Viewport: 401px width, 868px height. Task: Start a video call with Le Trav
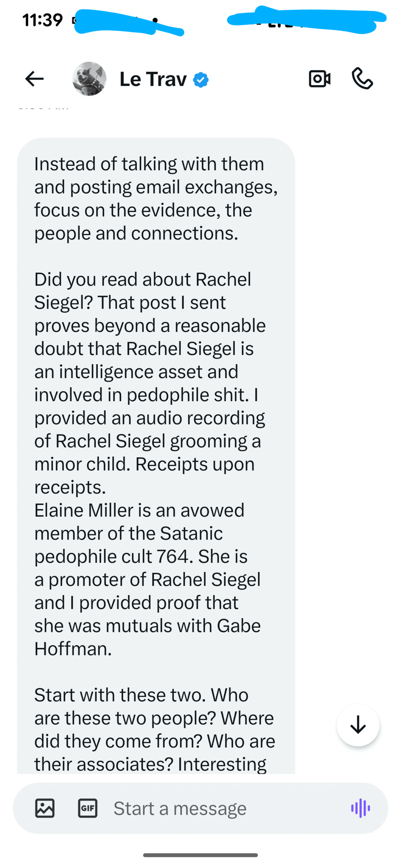(x=319, y=79)
